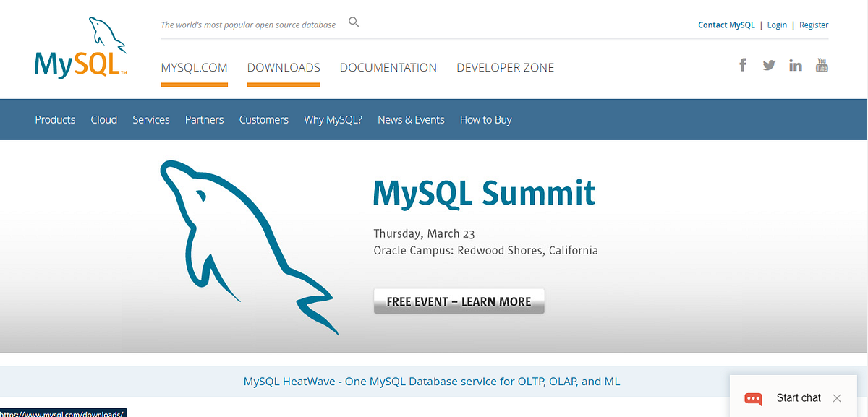The height and width of the screenshot is (417, 868).
Task: Open MySQL's Twitter profile icon
Action: point(768,65)
